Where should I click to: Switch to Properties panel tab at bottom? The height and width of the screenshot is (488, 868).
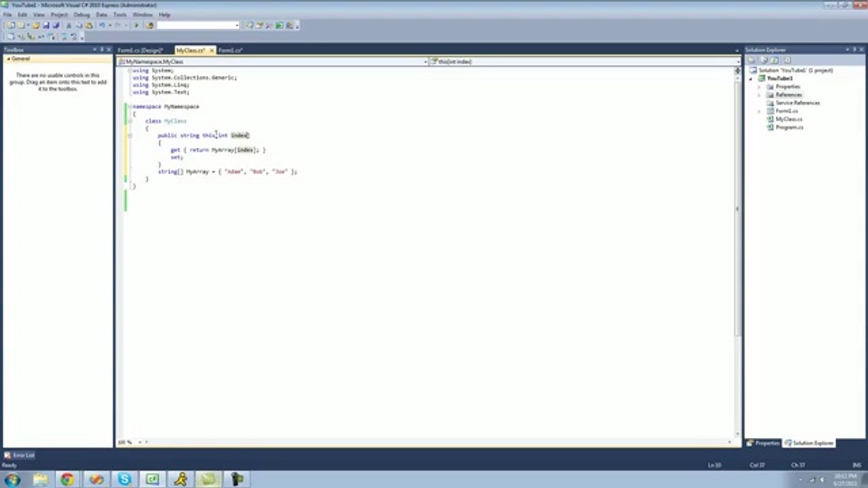click(x=763, y=443)
